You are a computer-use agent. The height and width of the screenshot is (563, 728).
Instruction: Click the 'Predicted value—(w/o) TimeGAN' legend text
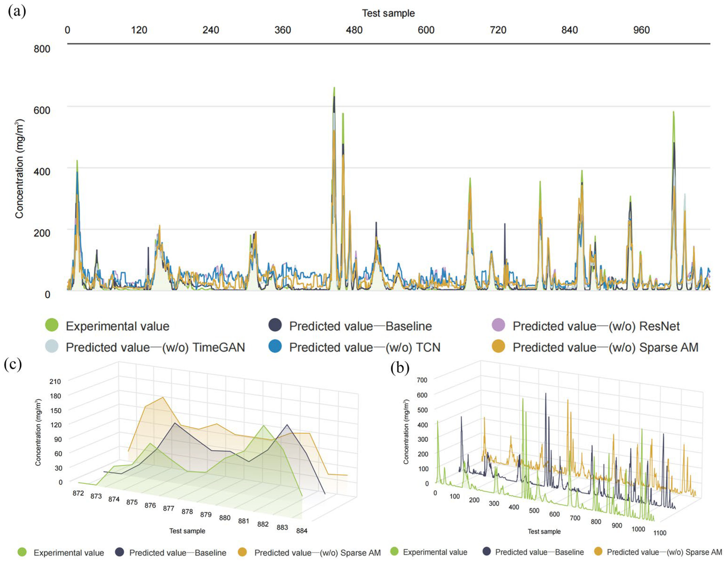[x=155, y=347]
